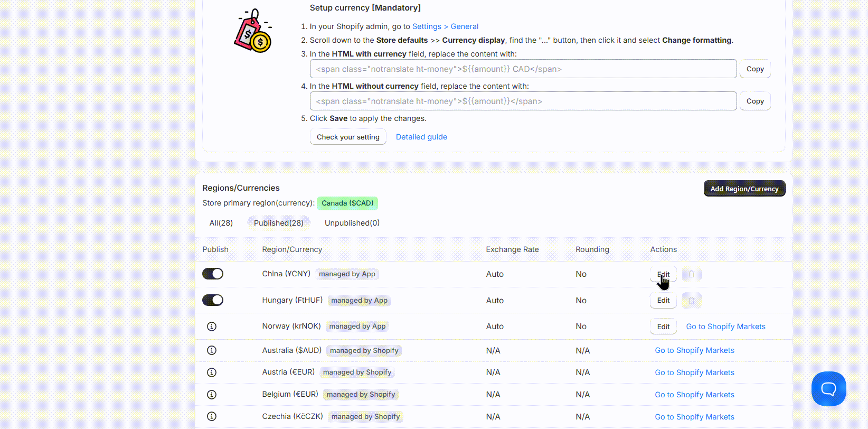Image resolution: width=868 pixels, height=429 pixels.
Task: Click the Publish column header
Action: (x=215, y=249)
